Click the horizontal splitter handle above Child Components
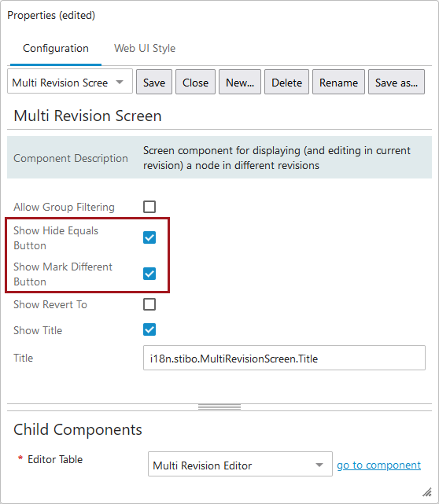 tap(219, 407)
